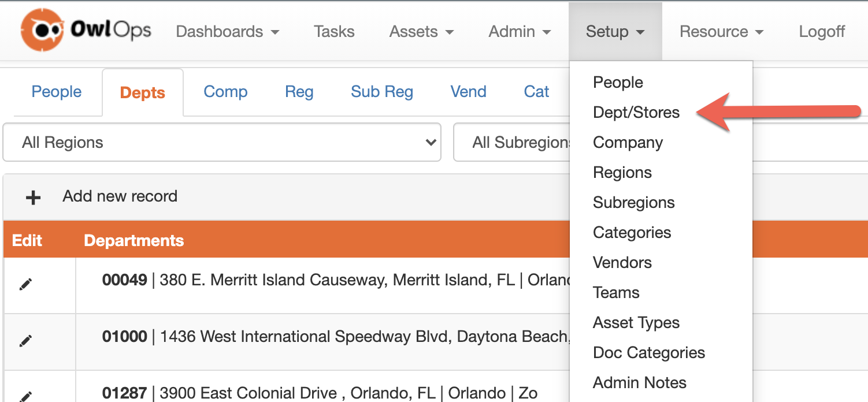Pick Doc Categories menu entry
This screenshot has width=868, height=402.
pos(649,353)
